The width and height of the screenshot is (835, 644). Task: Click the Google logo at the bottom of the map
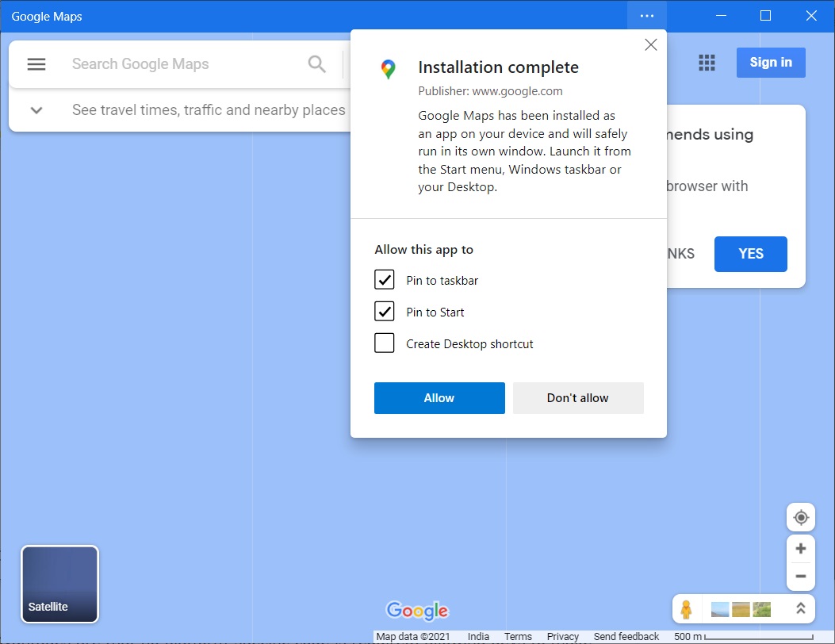point(417,611)
